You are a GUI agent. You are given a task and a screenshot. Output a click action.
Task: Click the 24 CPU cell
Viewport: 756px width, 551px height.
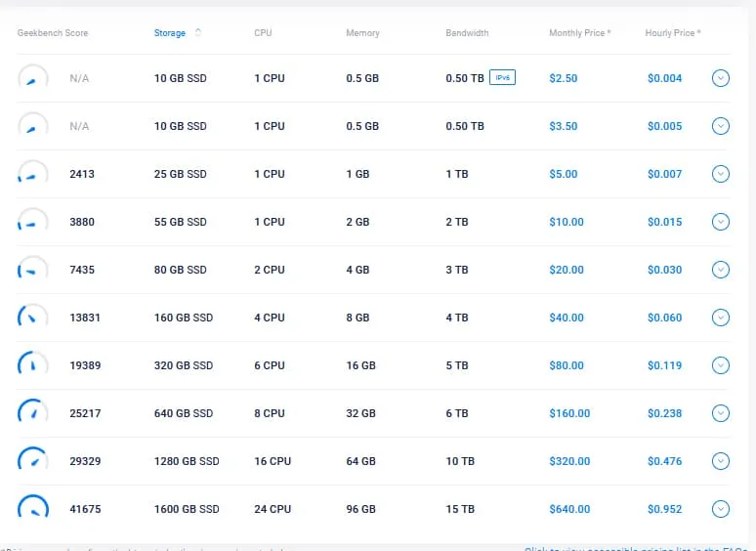[x=273, y=509]
